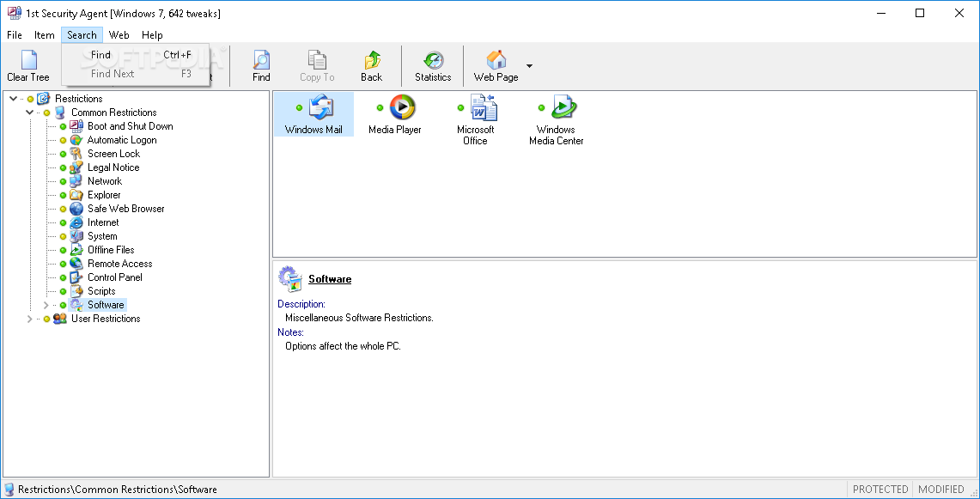The image size is (980, 499).
Task: Select the Media Player icon
Action: click(x=403, y=106)
